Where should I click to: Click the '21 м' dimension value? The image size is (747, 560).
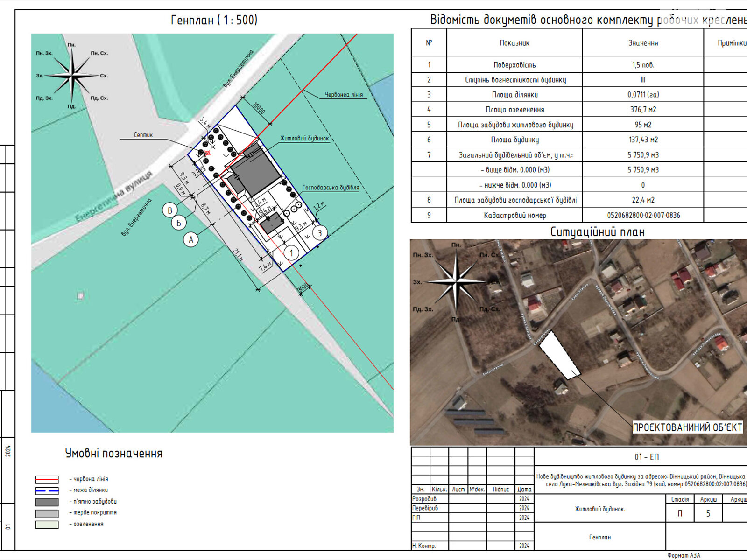coord(238,255)
